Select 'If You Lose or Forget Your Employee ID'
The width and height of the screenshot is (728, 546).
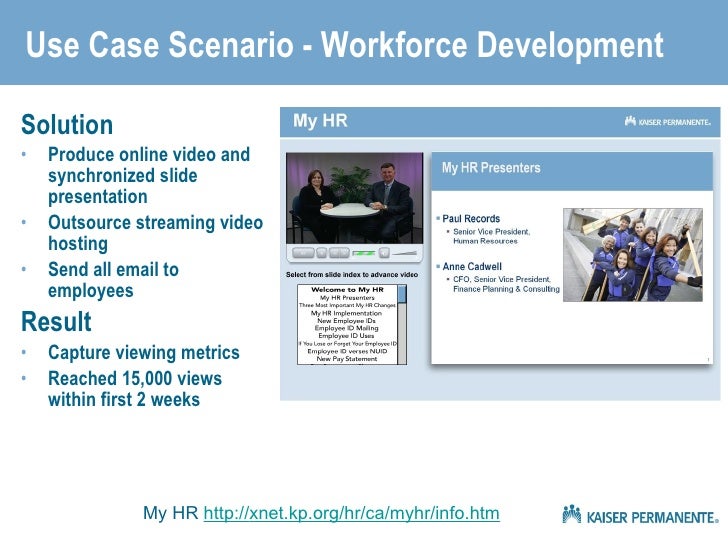(x=347, y=344)
